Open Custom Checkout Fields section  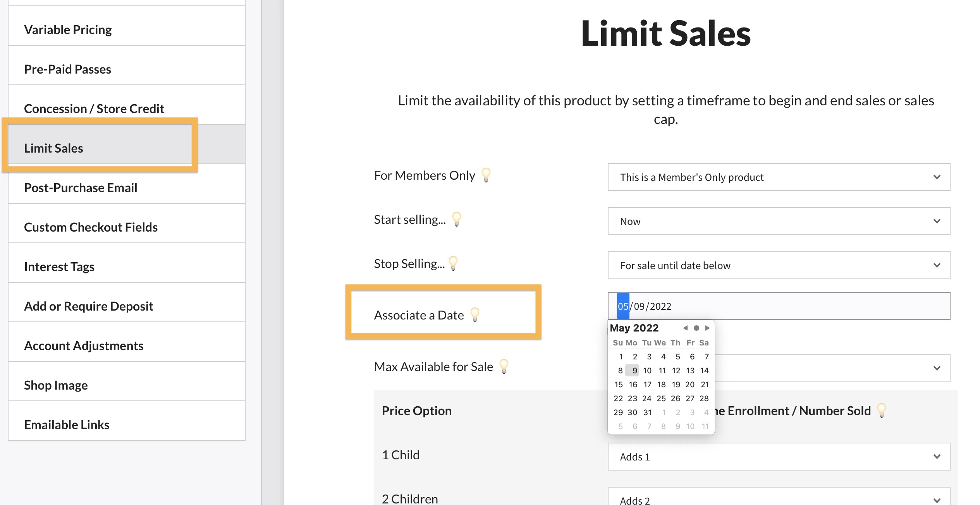pyautogui.click(x=91, y=227)
